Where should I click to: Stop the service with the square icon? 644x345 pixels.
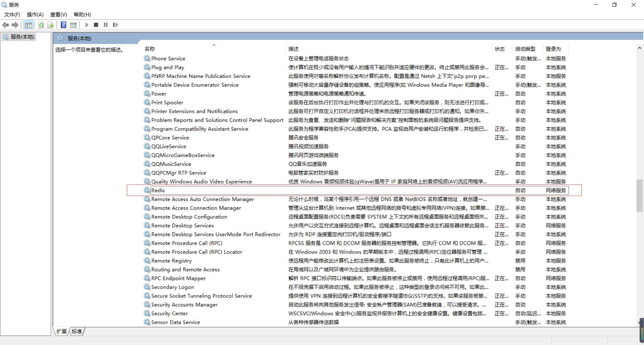[96, 25]
